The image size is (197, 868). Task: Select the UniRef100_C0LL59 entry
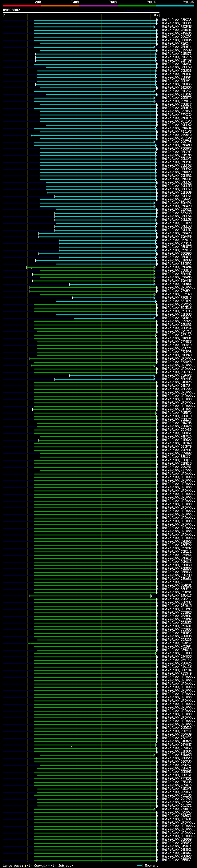pyautogui.click(x=177, y=67)
